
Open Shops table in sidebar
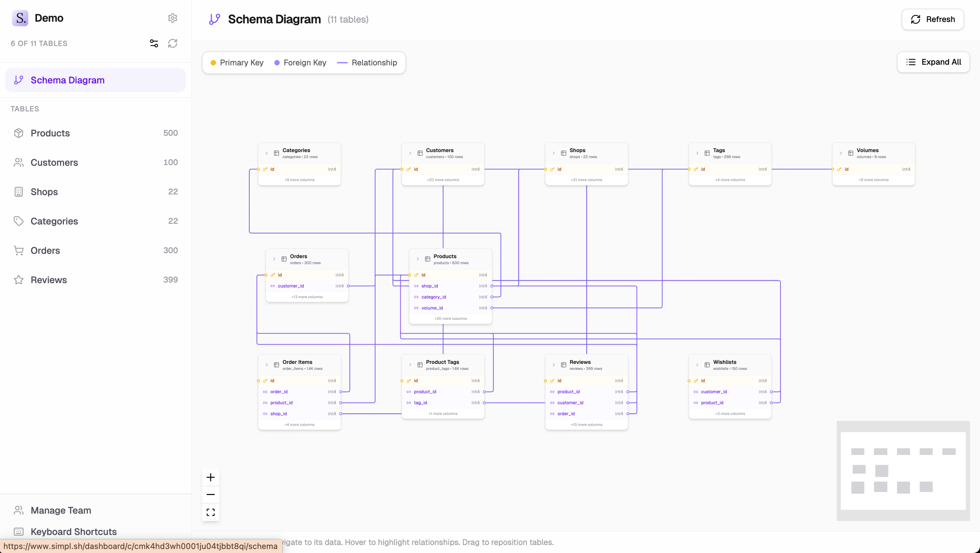click(x=44, y=192)
